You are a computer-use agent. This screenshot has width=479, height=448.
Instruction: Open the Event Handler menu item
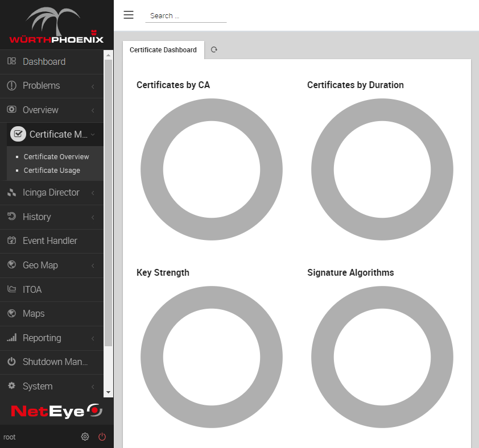pos(52,241)
